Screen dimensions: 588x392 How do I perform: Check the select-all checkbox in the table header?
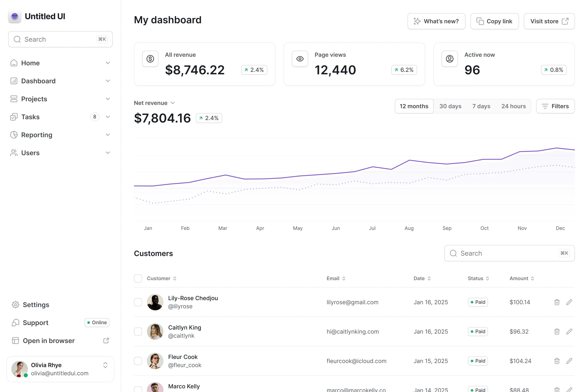138,278
